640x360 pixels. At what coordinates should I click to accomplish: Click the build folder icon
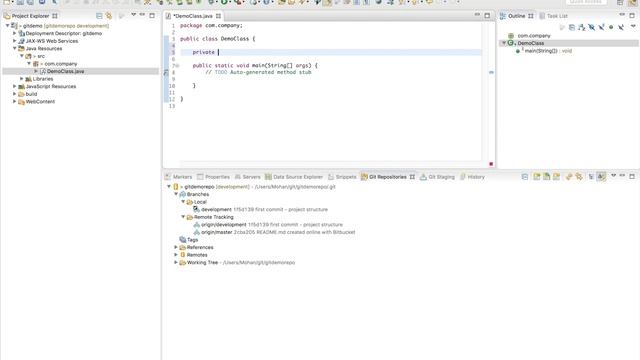coord(22,94)
